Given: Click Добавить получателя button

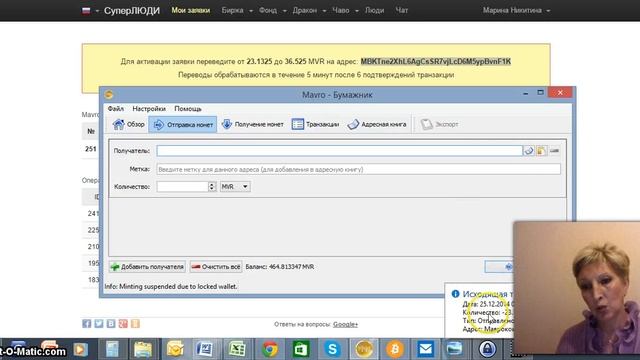Looking at the screenshot, I should 147,267.
